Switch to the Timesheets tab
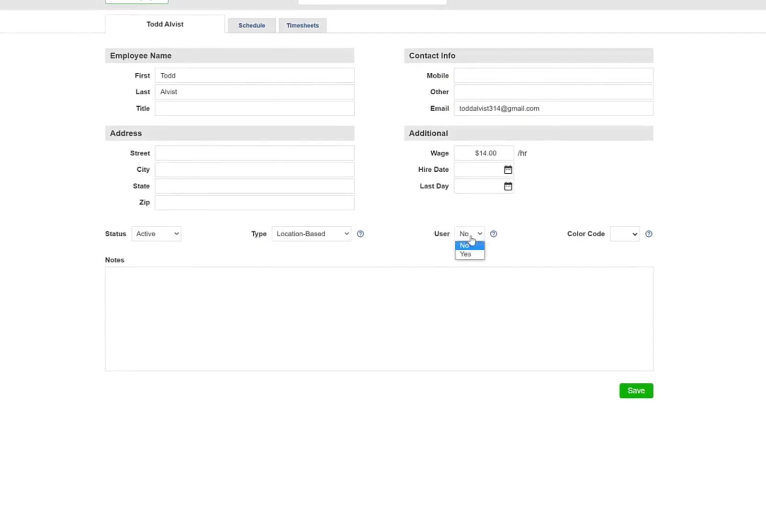This screenshot has width=766, height=532. tap(303, 25)
